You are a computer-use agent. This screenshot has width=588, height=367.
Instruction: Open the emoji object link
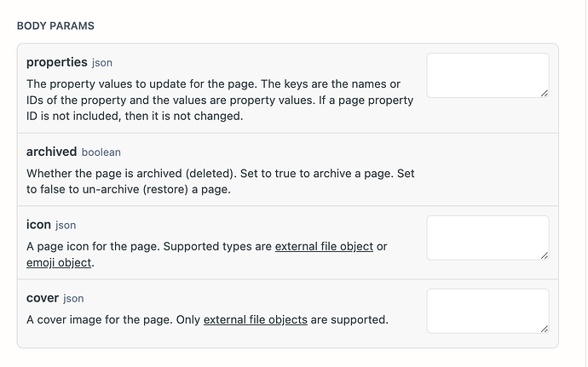[59, 263]
